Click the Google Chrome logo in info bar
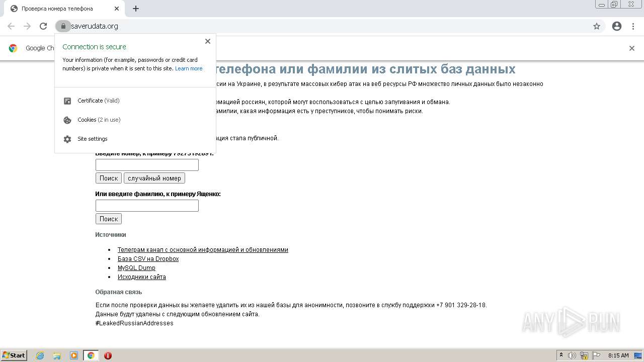Image resolution: width=644 pixels, height=362 pixels. coord(13,48)
